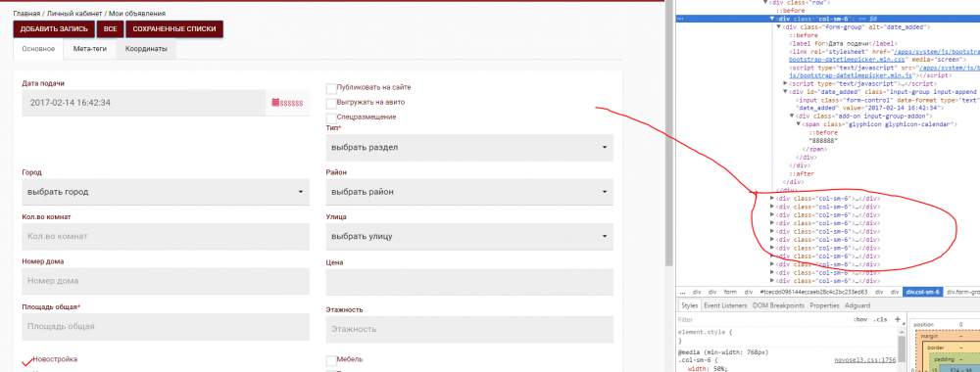This screenshot has height=372, width=980.
Task: Select the border area in box model
Action: [x=936, y=348]
